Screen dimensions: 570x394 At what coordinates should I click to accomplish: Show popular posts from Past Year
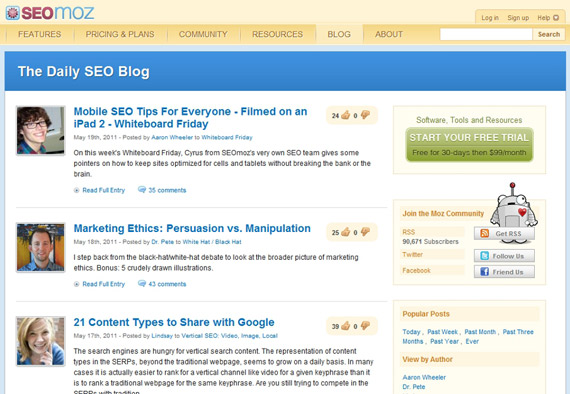click(444, 341)
